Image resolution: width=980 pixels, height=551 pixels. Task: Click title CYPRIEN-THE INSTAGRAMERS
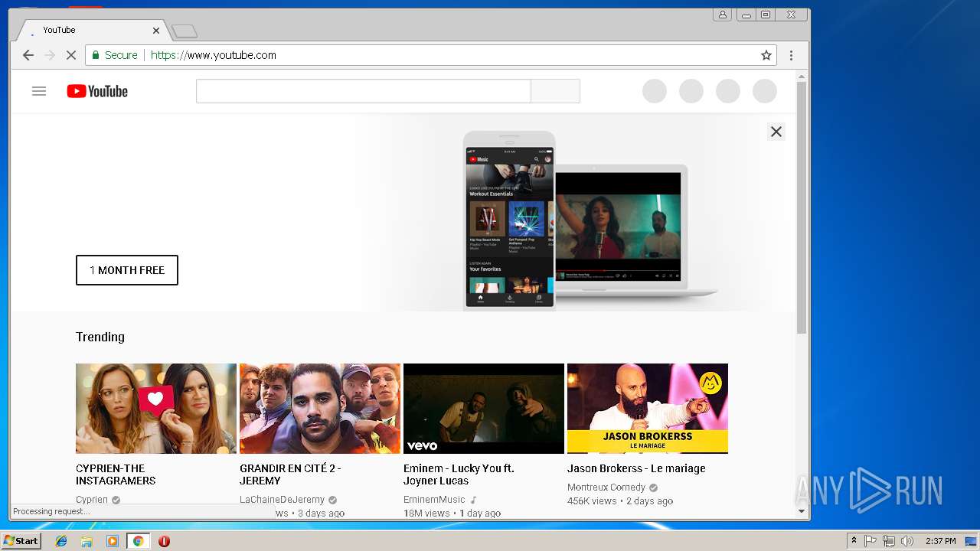click(116, 474)
